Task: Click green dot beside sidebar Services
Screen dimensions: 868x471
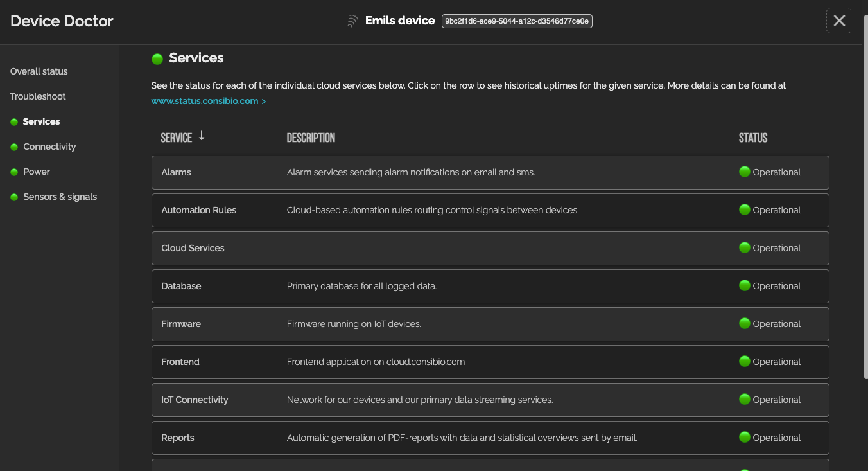Action: pyautogui.click(x=14, y=122)
